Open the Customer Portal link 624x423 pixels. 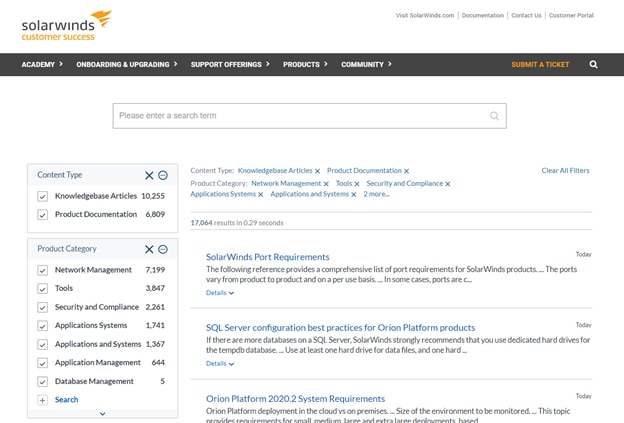(x=571, y=16)
